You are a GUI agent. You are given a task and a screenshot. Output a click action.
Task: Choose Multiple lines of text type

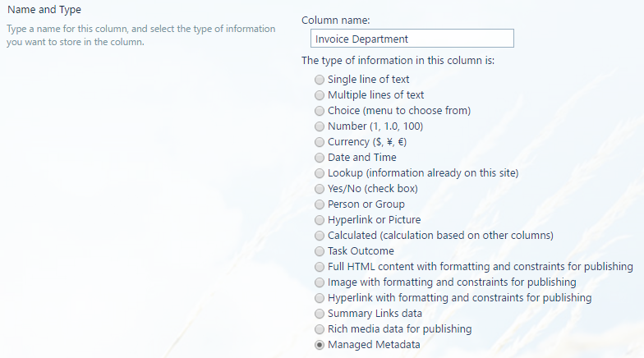coord(320,95)
